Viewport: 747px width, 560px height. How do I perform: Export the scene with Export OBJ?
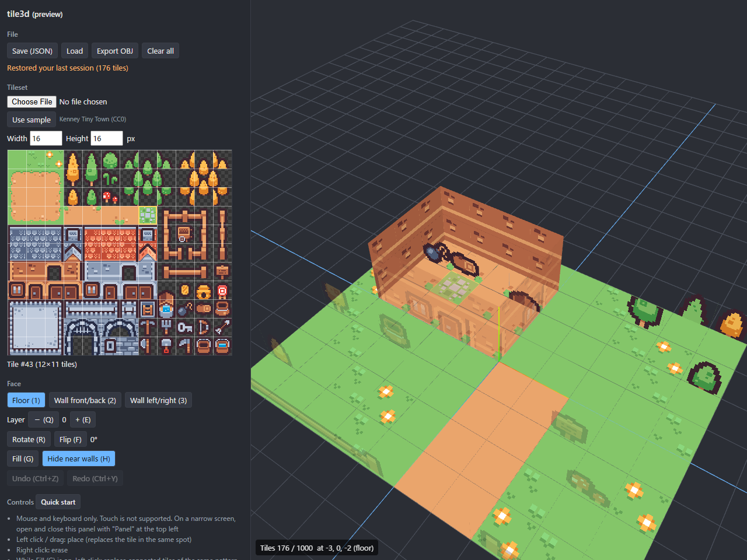coord(115,51)
